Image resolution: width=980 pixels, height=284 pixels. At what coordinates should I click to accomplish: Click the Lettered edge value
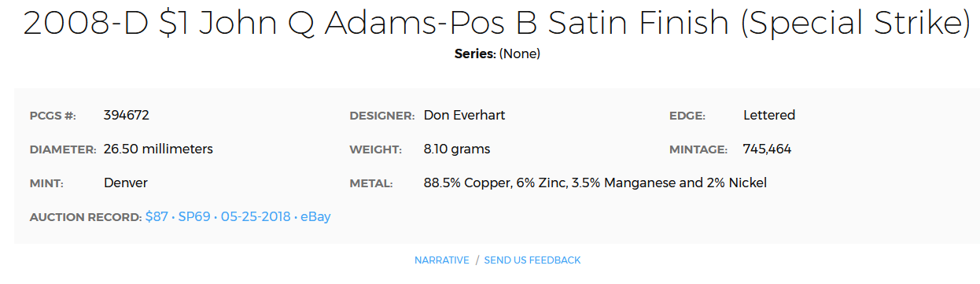point(769,116)
